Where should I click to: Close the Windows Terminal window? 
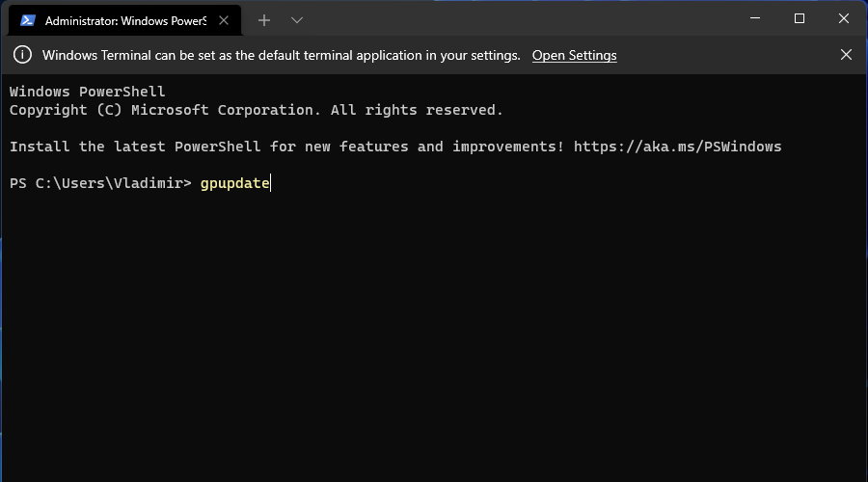click(844, 18)
